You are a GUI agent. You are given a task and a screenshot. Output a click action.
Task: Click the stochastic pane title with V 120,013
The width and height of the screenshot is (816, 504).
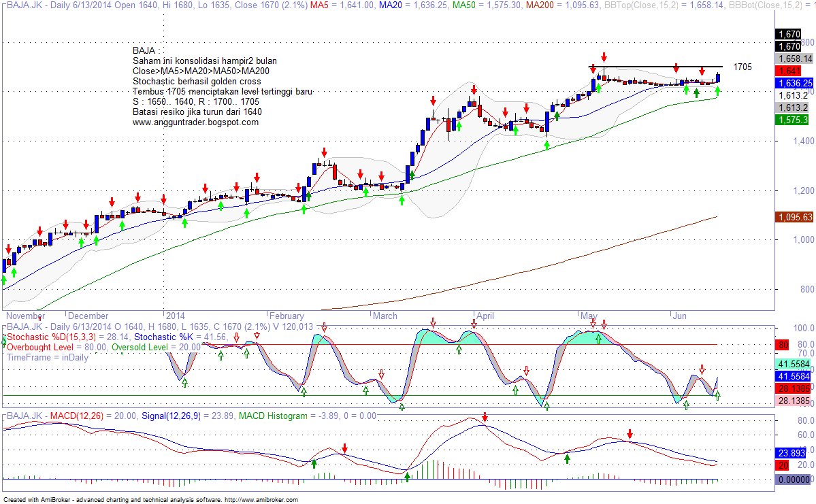(x=160, y=326)
